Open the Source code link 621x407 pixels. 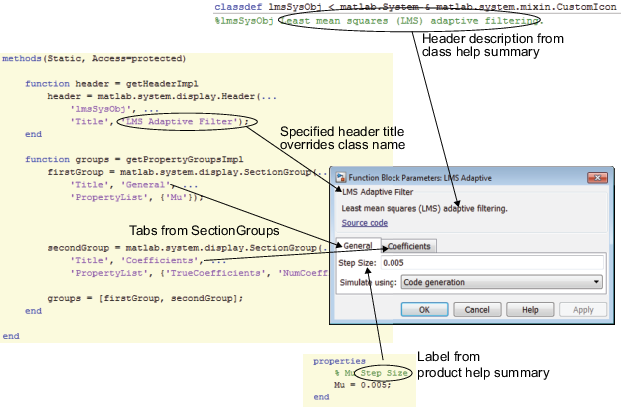(364, 223)
